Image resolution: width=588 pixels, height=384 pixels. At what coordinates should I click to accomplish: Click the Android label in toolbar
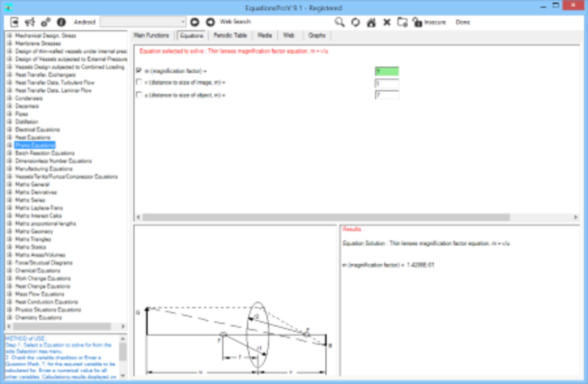click(85, 22)
